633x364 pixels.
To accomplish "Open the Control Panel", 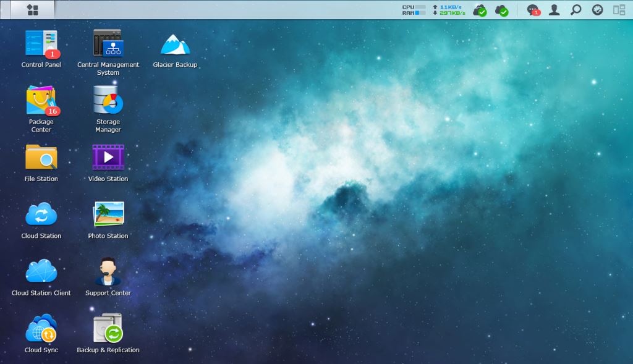I will coord(41,43).
